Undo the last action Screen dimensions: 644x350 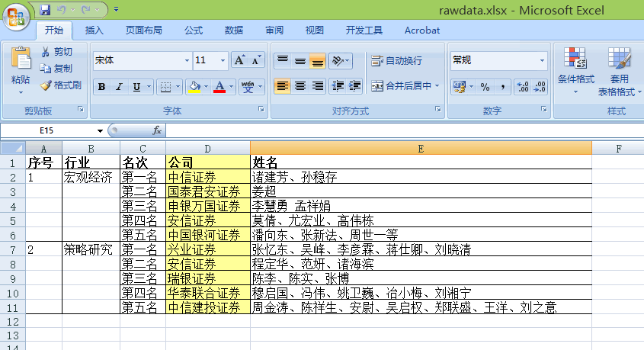[x=62, y=9]
